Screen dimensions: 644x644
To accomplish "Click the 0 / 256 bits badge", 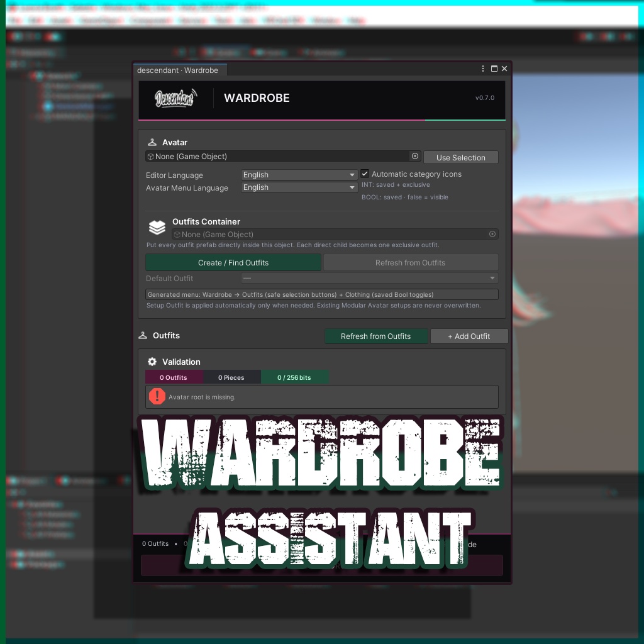I will click(x=294, y=377).
